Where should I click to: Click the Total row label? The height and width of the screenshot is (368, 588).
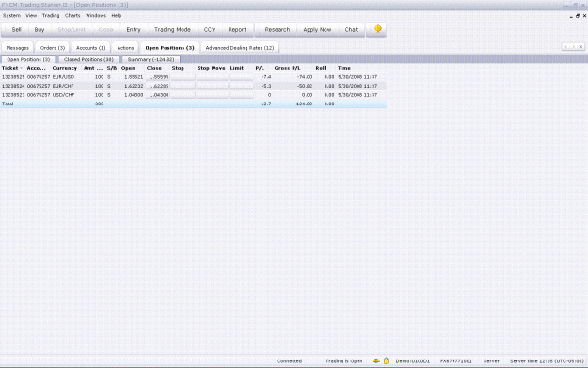point(8,104)
